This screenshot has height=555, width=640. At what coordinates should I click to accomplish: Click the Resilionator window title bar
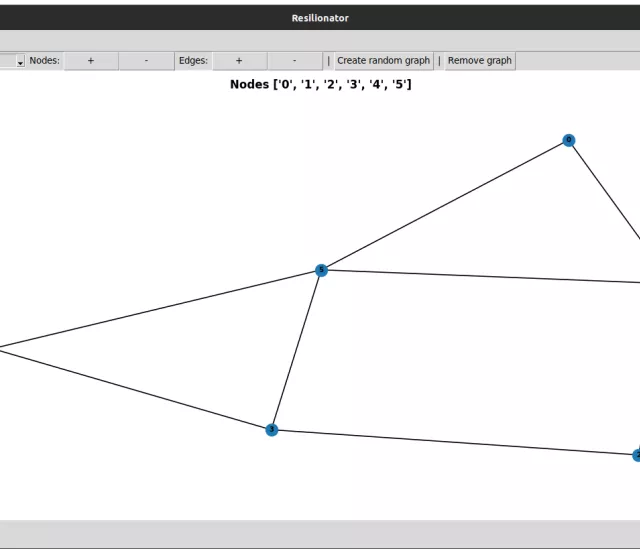pos(320,18)
